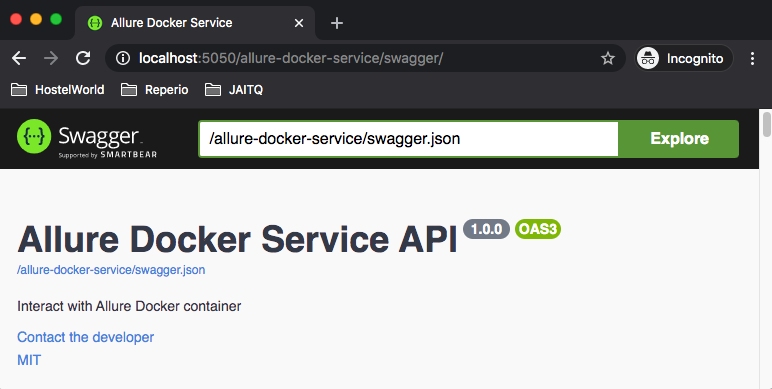772x389 pixels.
Task: Click the Incognito profile icon
Action: pyautogui.click(x=648, y=58)
